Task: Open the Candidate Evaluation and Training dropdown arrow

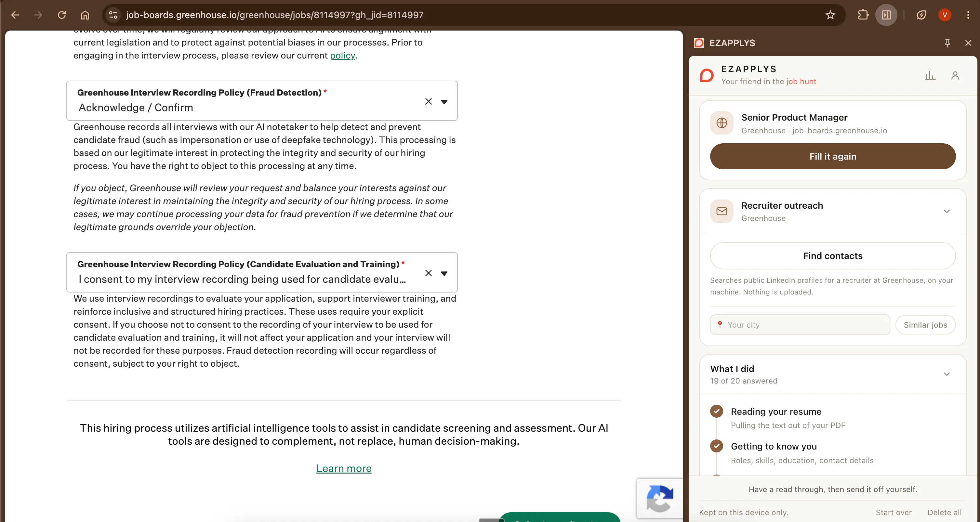Action: 444,274
